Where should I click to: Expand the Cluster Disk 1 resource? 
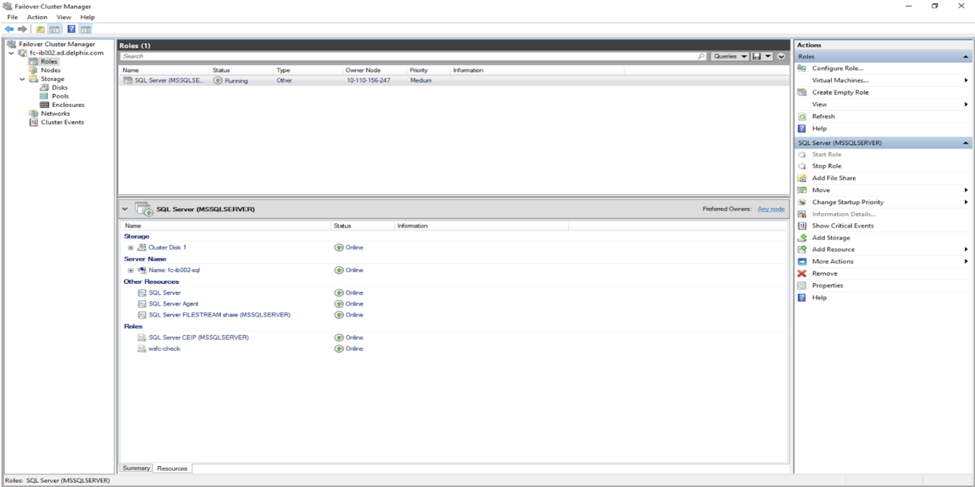tap(130, 247)
